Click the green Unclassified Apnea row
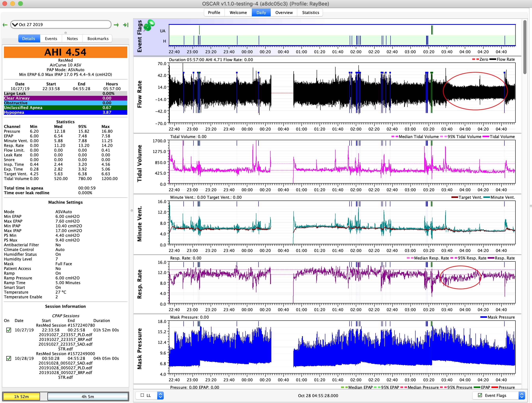This screenshot has width=532, height=403. click(x=65, y=107)
